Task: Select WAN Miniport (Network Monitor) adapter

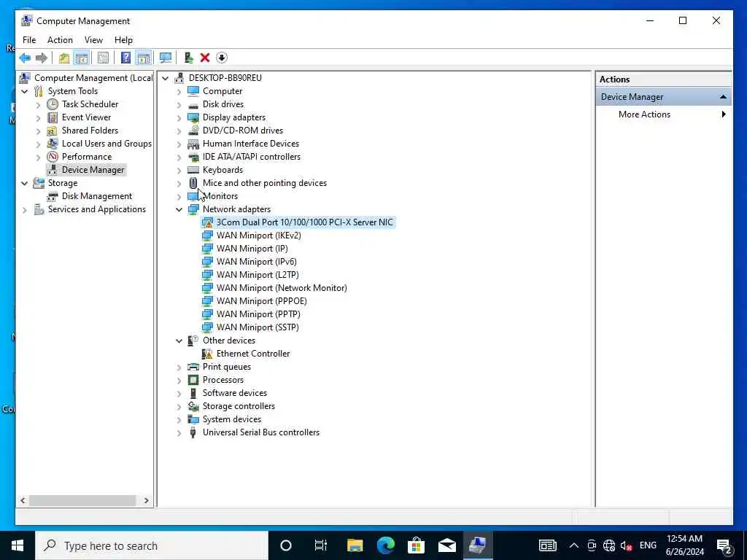Action: pyautogui.click(x=282, y=288)
